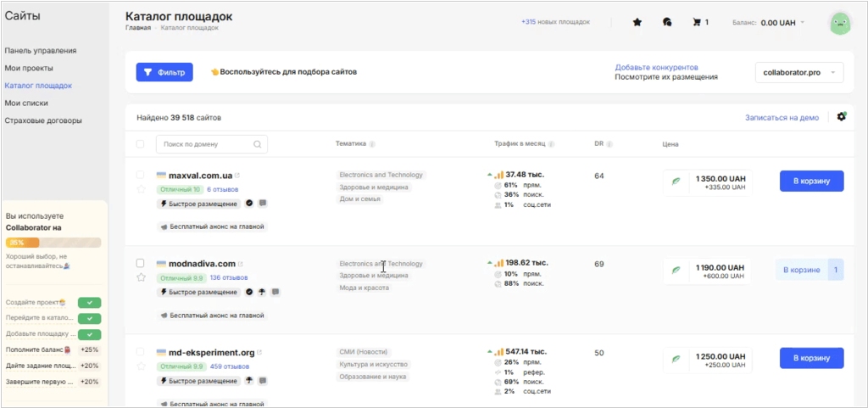Open table settings gear icon
Viewport: 868px width, 408px height.
[841, 117]
